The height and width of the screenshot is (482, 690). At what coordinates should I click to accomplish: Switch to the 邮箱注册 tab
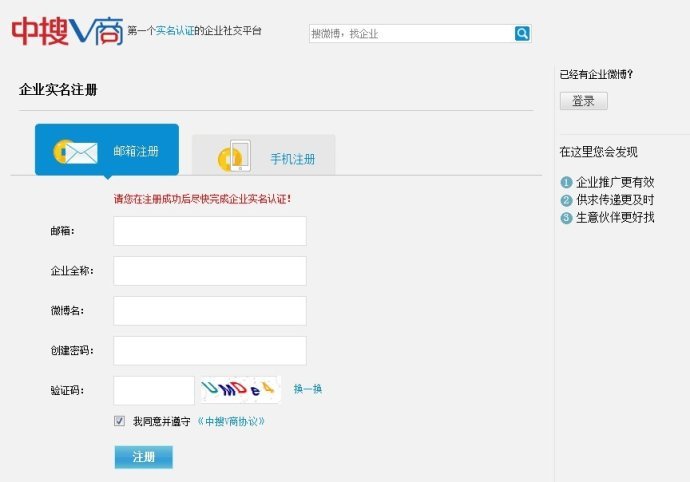tap(107, 150)
